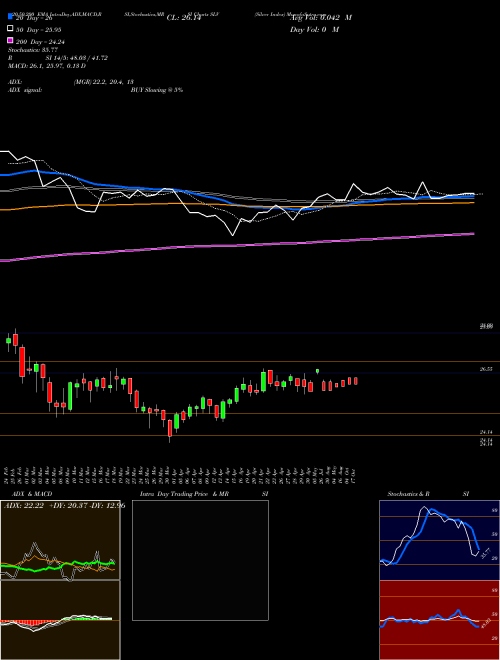
Task: Click the 'ADX & MACD' panel title
Action: coord(32,494)
